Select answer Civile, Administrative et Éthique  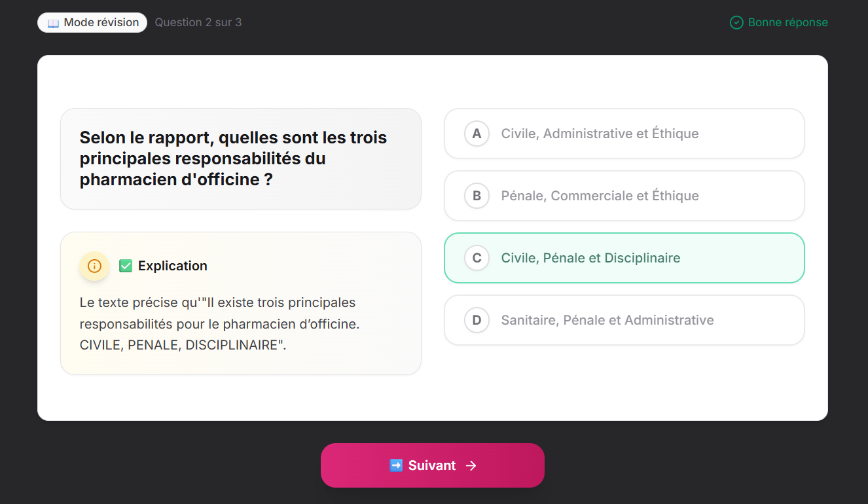click(624, 134)
